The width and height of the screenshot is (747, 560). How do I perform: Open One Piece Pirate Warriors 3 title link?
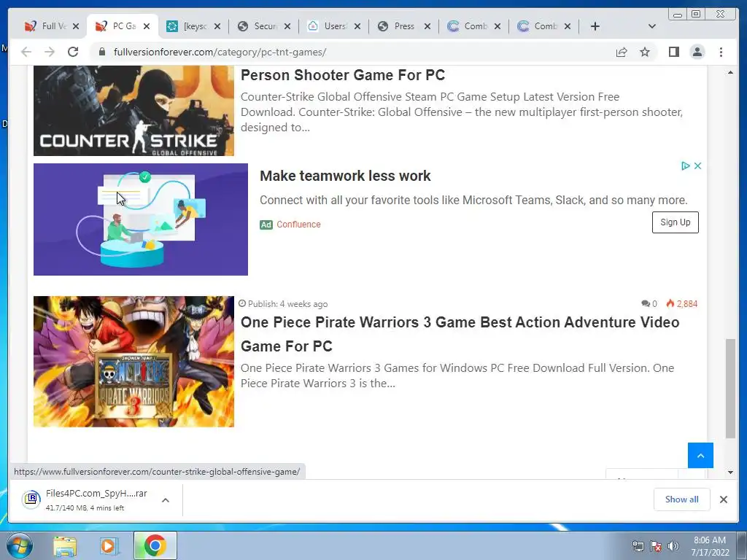tap(460, 334)
